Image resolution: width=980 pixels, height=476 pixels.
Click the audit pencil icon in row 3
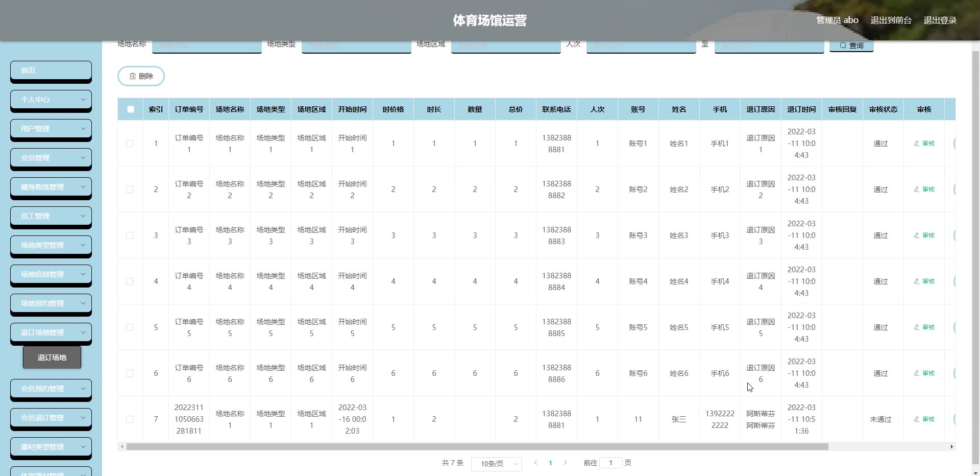point(917,235)
